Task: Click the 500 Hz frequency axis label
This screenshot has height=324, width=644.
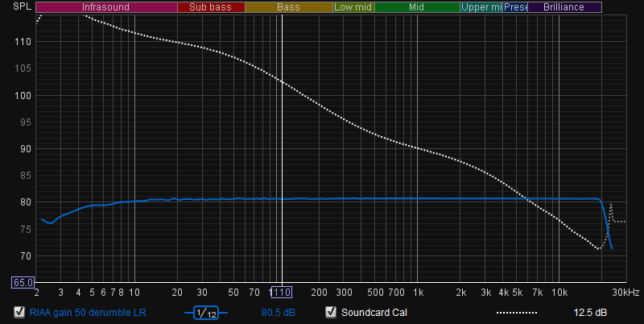Action: point(375,293)
